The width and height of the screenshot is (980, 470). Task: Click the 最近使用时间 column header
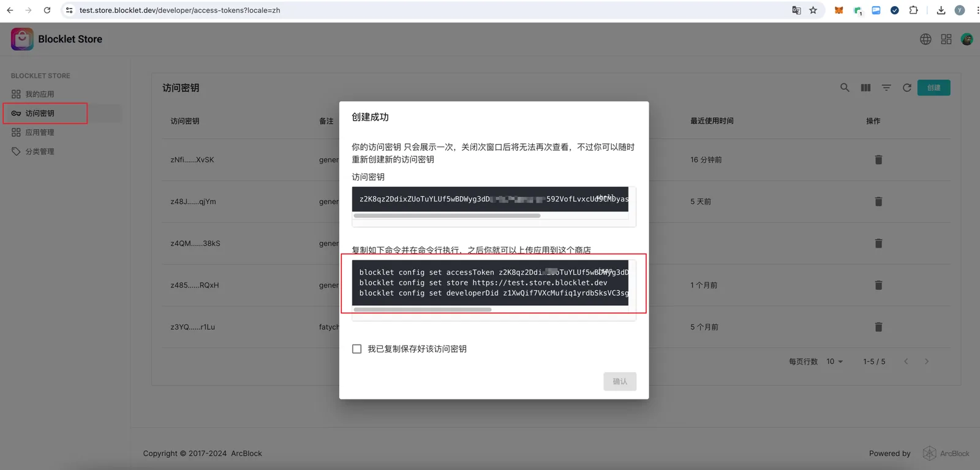[x=712, y=121]
